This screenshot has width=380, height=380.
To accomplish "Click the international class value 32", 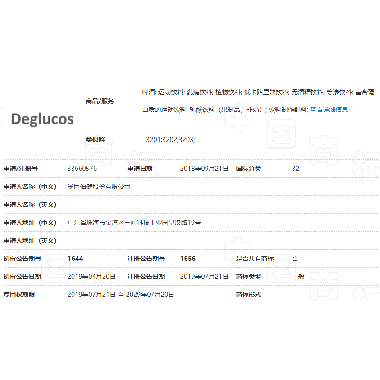I will (296, 169).
